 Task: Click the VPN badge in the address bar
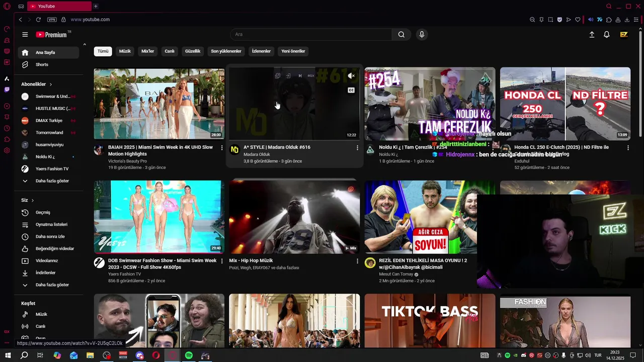point(52,20)
